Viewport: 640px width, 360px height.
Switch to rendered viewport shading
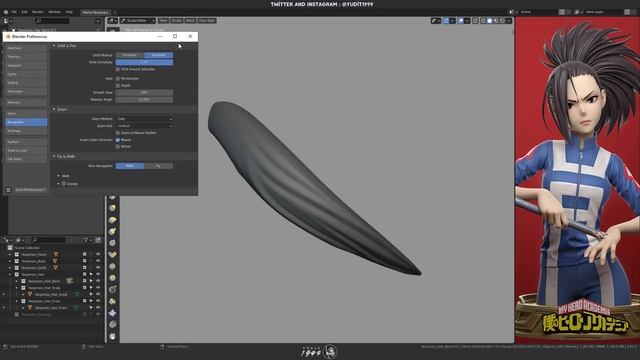coord(502,20)
